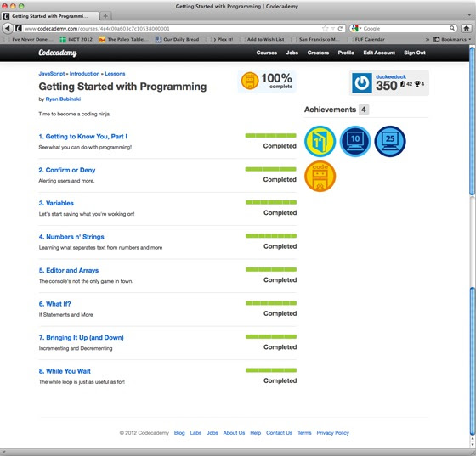The width and height of the screenshot is (476, 456).
Task: Click the Achievements count 4 badge
Action: tap(364, 110)
